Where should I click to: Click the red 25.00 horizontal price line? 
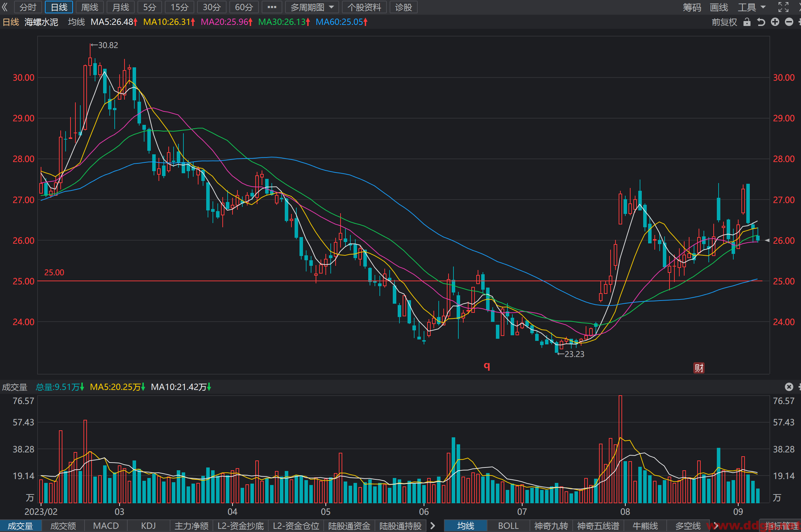pos(400,281)
